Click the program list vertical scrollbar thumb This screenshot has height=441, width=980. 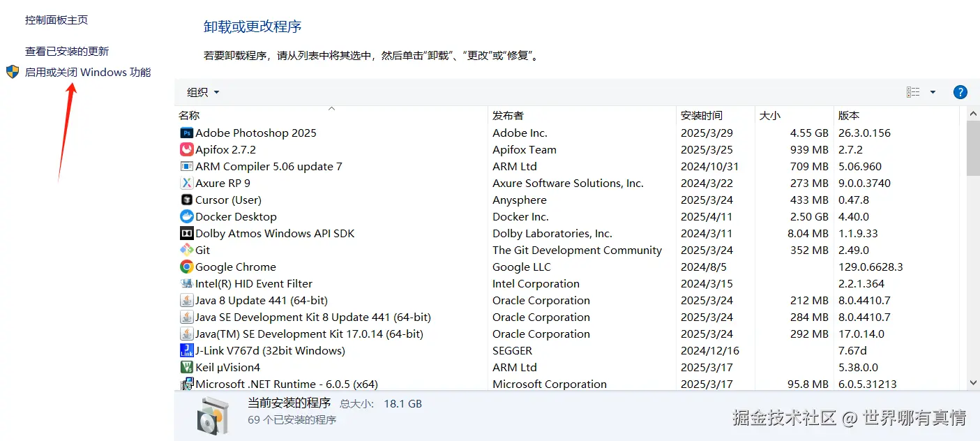point(973,147)
